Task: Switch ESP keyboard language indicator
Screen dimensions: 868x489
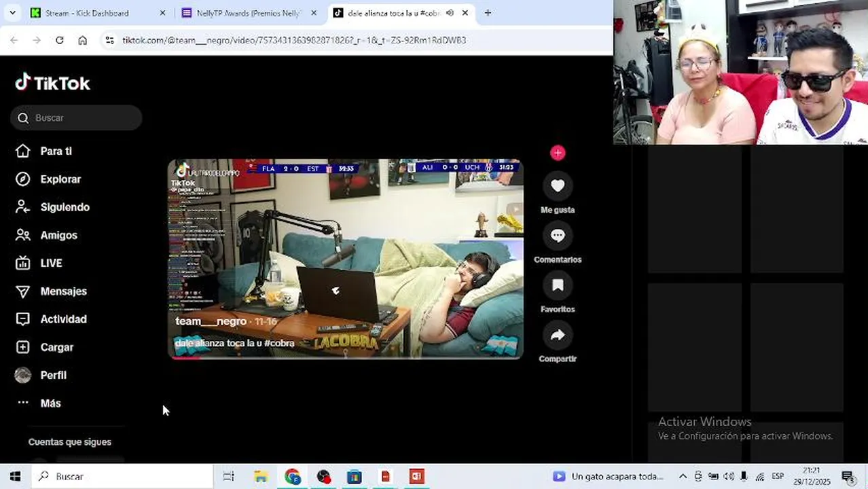Action: (778, 476)
